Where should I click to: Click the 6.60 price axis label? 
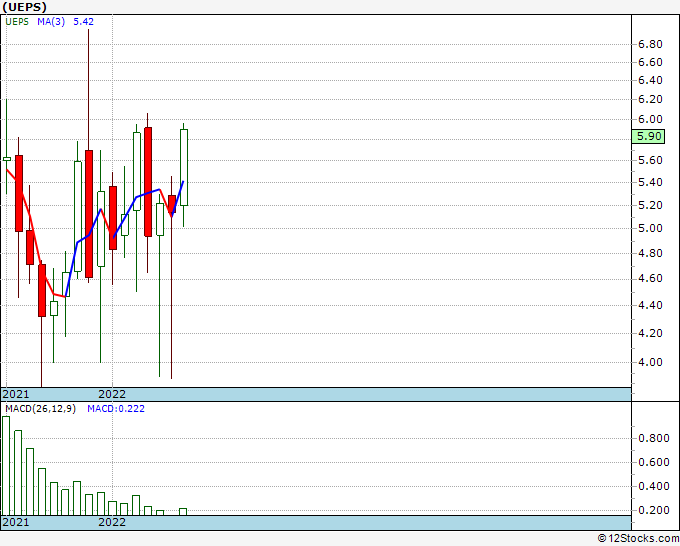[x=650, y=62]
